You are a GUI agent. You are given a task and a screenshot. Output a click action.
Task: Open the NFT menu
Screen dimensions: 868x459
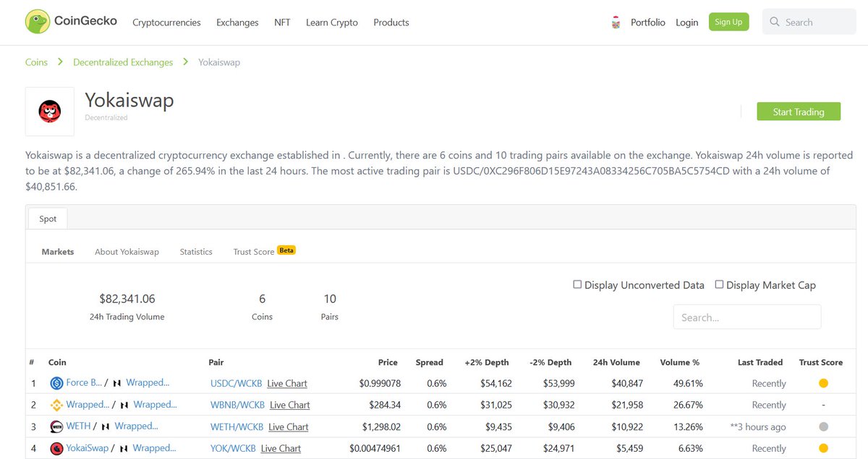pos(282,22)
